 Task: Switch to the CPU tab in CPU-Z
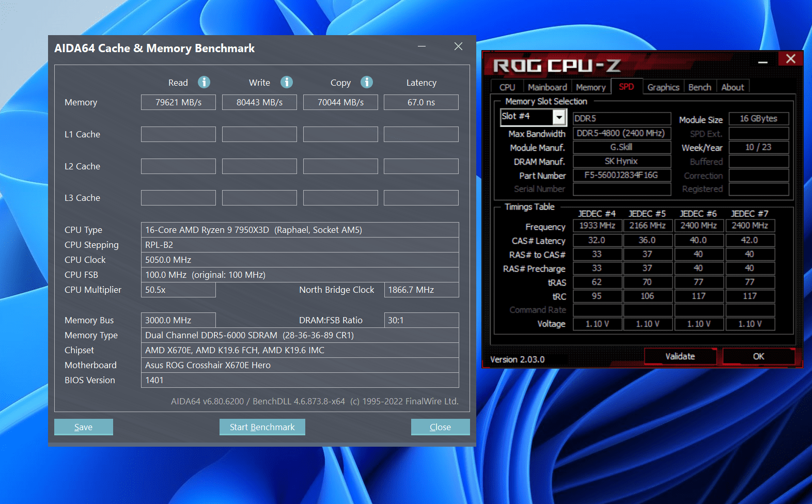pos(507,87)
